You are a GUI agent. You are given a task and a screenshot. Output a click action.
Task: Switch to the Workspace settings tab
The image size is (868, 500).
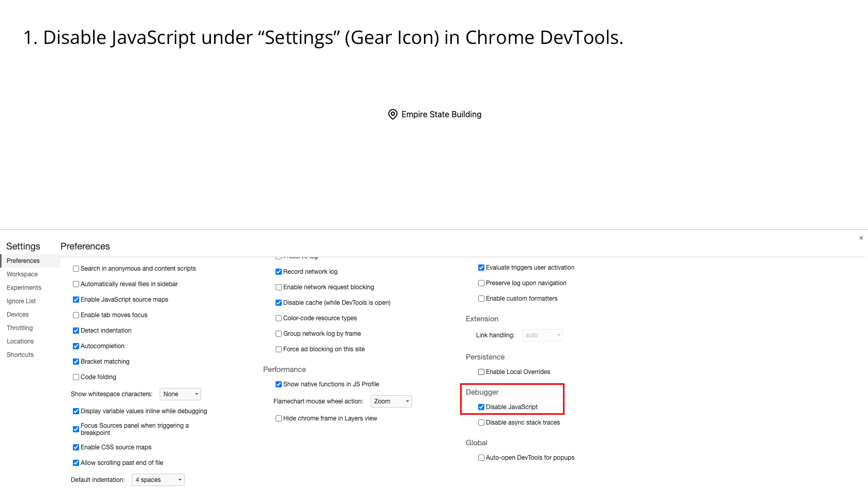coord(22,274)
